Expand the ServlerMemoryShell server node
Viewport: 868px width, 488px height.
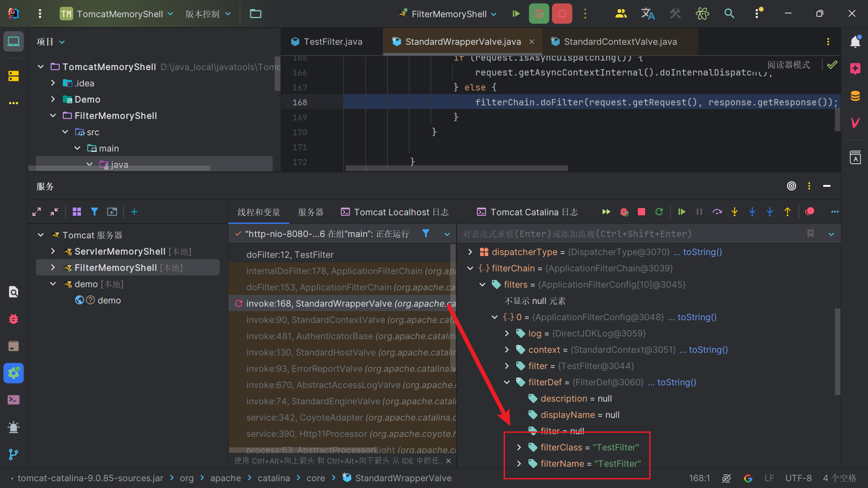click(x=53, y=251)
